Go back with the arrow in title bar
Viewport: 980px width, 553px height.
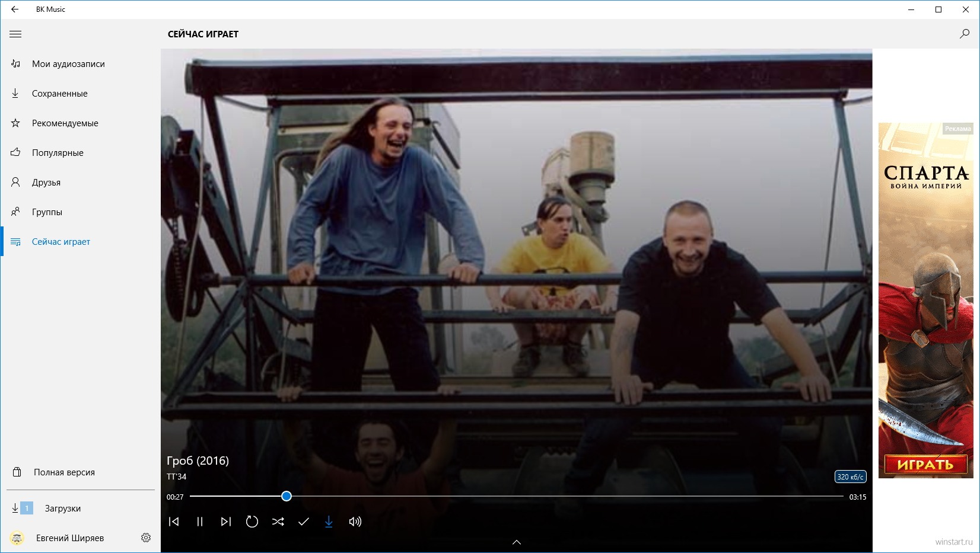(x=15, y=9)
